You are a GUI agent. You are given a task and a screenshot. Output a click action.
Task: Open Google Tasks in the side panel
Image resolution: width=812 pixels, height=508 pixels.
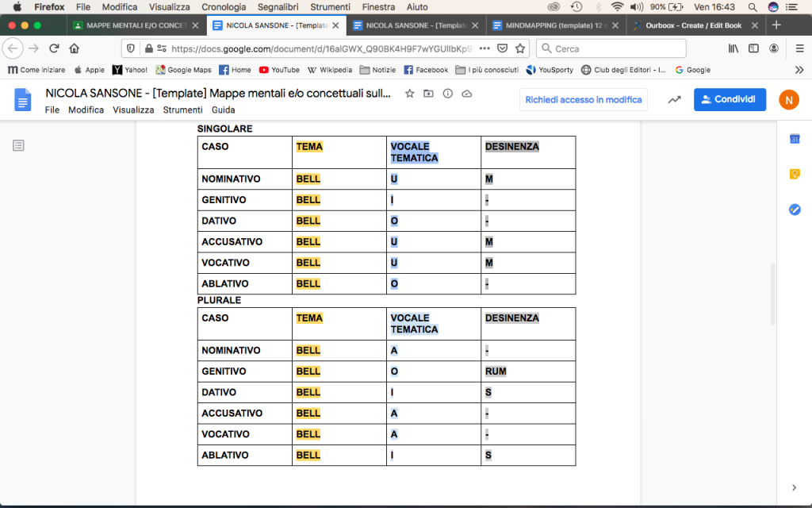point(794,210)
